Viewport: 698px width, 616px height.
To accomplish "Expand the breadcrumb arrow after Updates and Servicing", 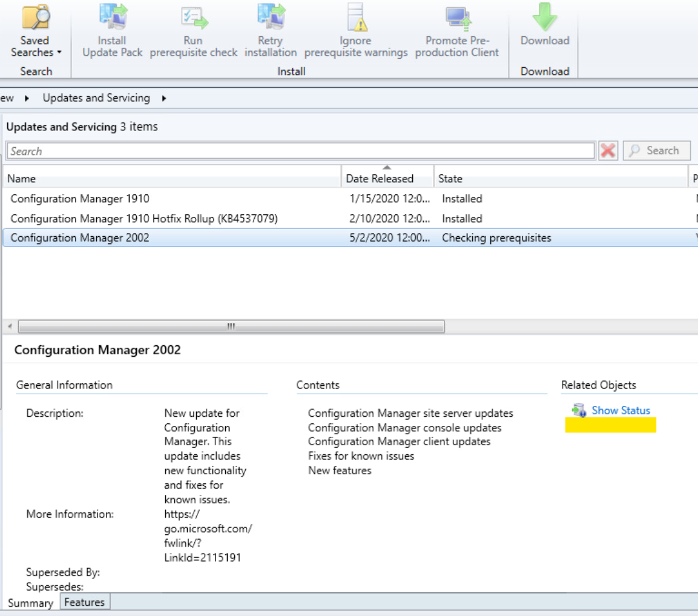I will point(164,98).
